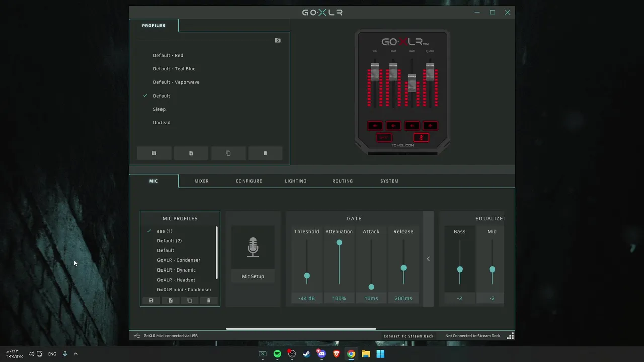Select the Sleep profile
Screen dimensions: 644x362
click(159, 109)
